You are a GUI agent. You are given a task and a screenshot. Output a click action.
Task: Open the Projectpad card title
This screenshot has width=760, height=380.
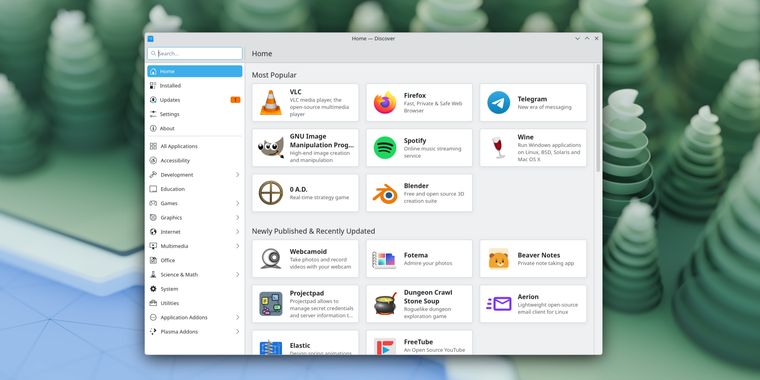pyautogui.click(x=307, y=293)
